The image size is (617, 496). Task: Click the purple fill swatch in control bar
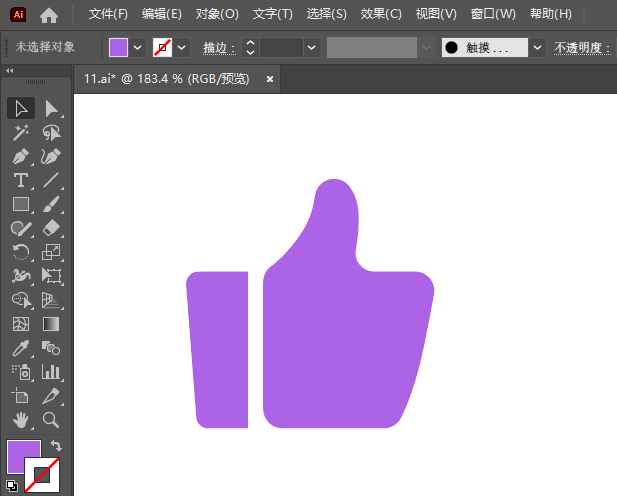[x=118, y=48]
